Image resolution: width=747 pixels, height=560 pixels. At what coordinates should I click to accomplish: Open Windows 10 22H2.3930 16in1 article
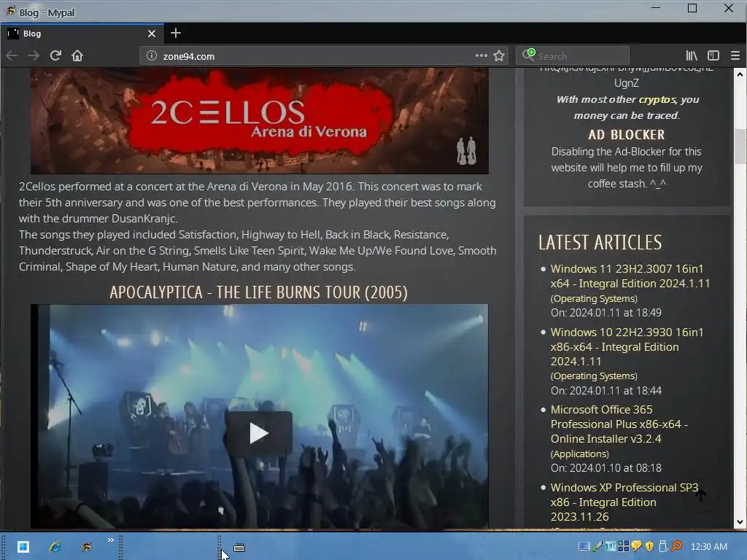click(627, 346)
